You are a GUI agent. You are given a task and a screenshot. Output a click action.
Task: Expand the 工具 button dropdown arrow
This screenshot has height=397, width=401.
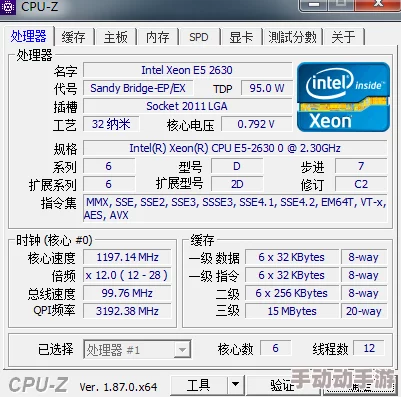pyautogui.click(x=236, y=385)
